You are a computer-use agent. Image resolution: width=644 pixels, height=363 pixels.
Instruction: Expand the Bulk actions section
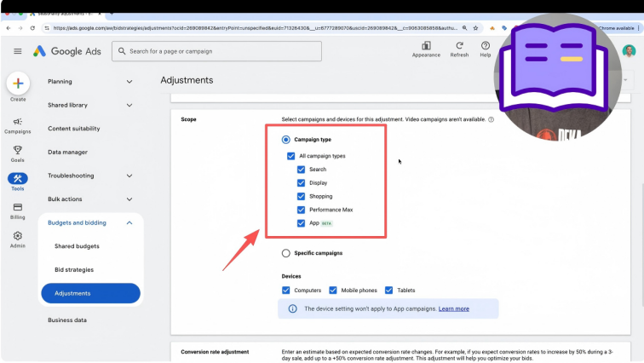129,199
